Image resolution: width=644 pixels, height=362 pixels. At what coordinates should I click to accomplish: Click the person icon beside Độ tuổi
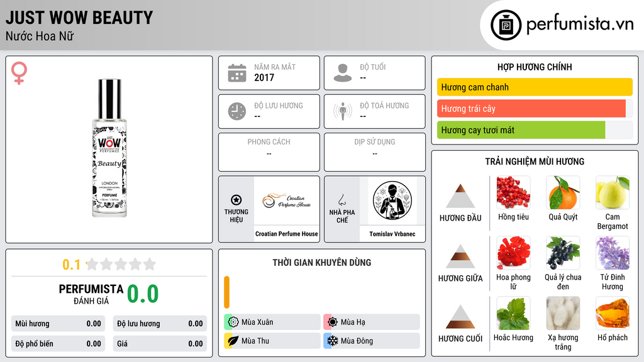343,73
